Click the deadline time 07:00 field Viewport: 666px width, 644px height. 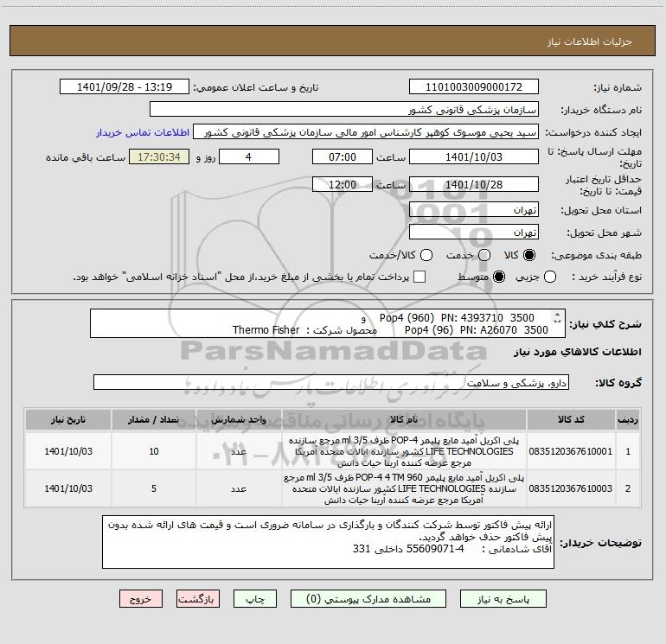343,157
